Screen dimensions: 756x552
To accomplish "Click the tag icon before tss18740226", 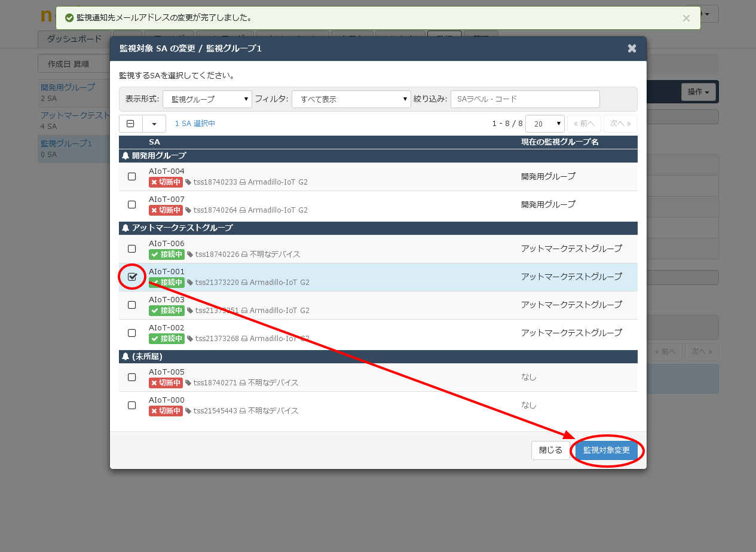I will [190, 254].
